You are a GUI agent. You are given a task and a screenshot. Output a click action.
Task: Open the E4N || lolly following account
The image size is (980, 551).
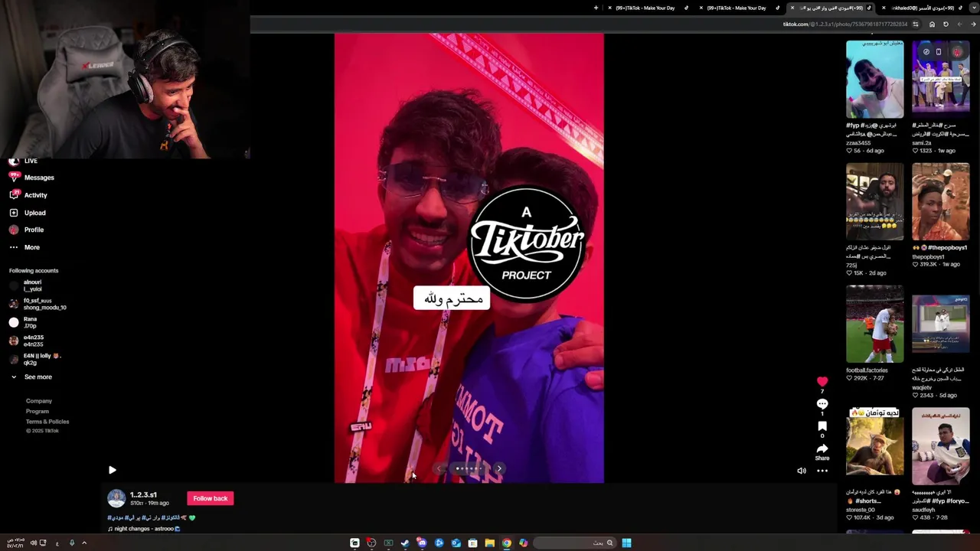click(x=34, y=359)
